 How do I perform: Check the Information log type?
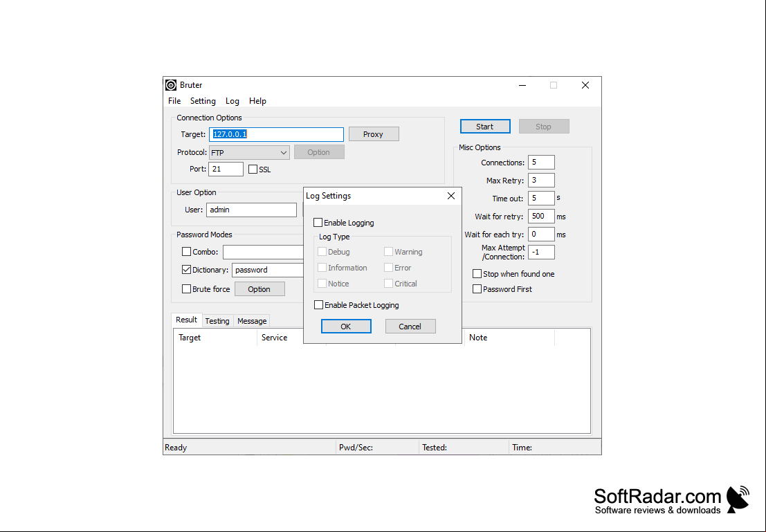[x=322, y=268]
